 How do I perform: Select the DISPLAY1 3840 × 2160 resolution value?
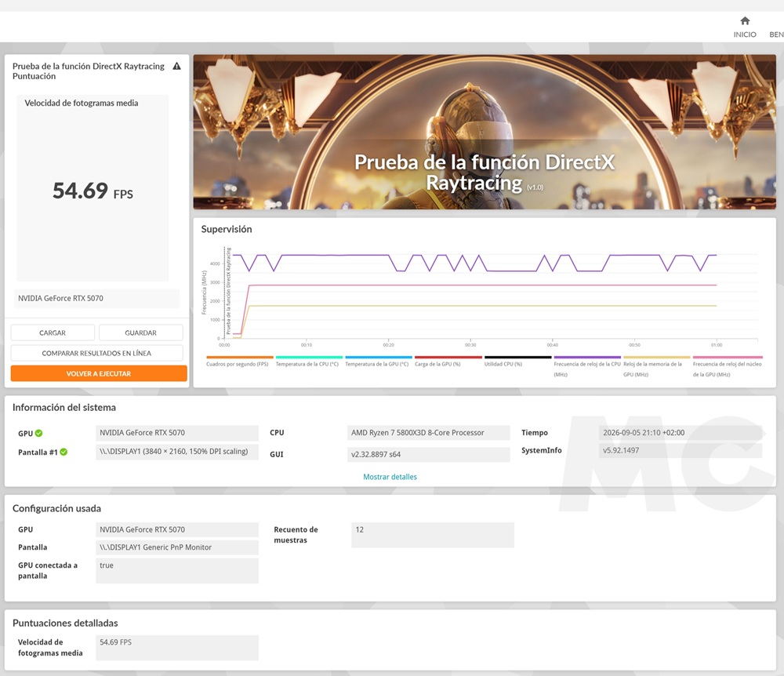coord(177,452)
